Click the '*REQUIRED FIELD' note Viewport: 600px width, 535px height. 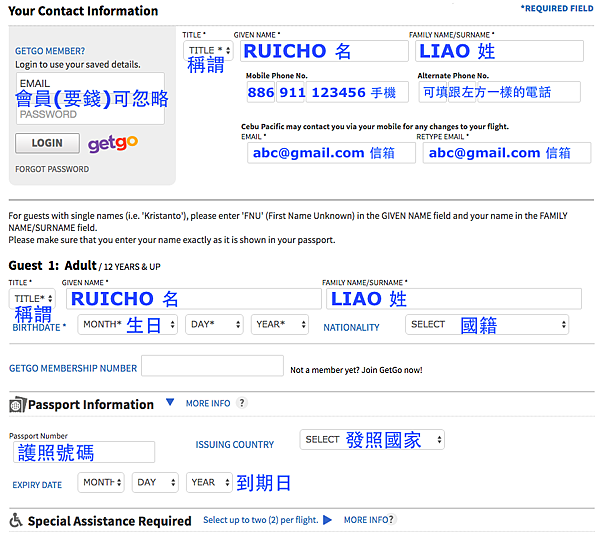(x=557, y=8)
